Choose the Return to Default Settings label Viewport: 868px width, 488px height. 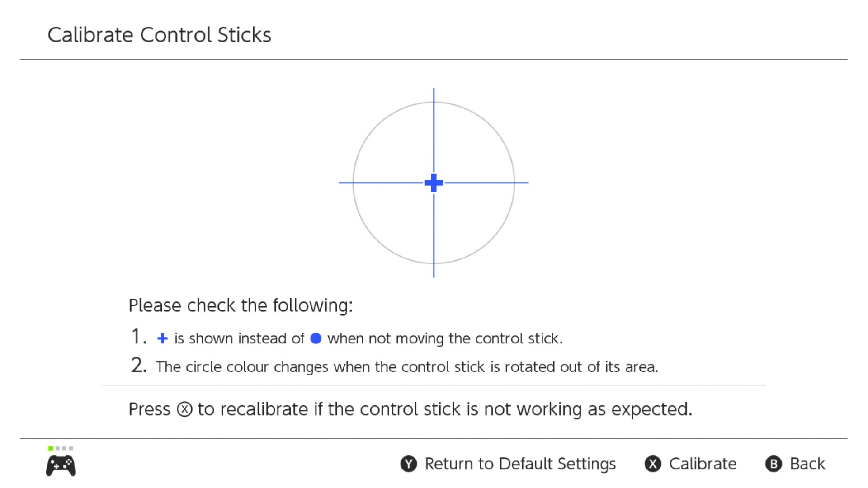(520, 464)
